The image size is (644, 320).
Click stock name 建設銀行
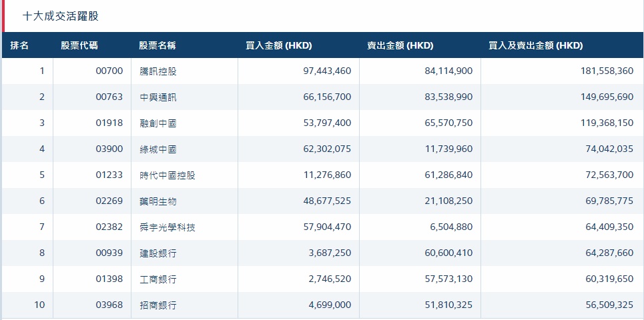coord(158,253)
